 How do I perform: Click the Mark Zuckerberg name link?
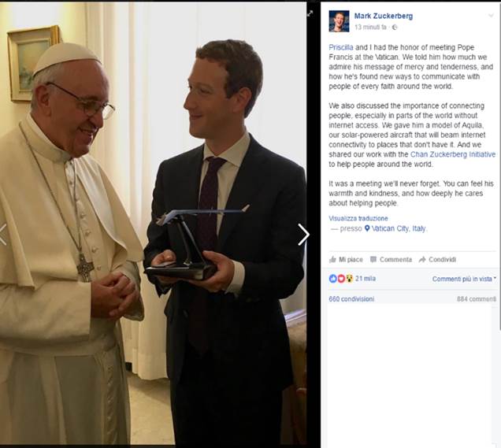(x=384, y=16)
